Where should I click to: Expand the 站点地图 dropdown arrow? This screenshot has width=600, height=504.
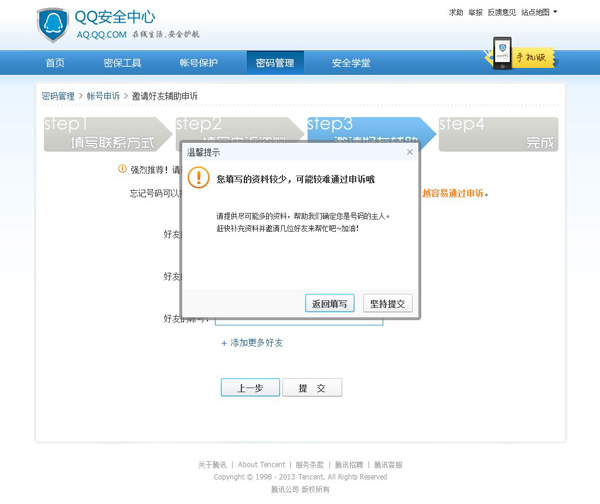click(555, 12)
